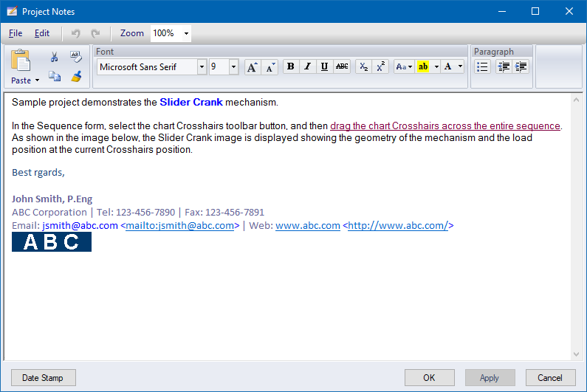Screen dimensions: 587x392
Task: Toggle Italic formatting
Action: (307, 66)
